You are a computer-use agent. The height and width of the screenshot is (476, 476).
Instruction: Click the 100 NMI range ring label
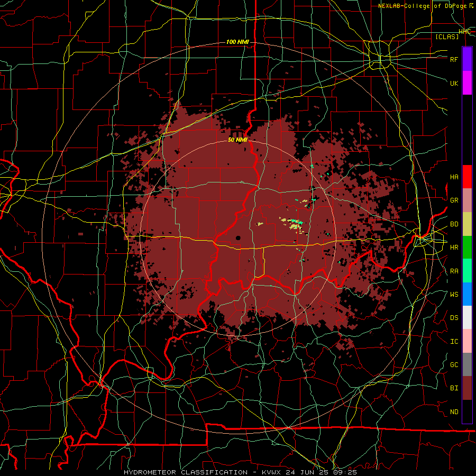pos(237,42)
